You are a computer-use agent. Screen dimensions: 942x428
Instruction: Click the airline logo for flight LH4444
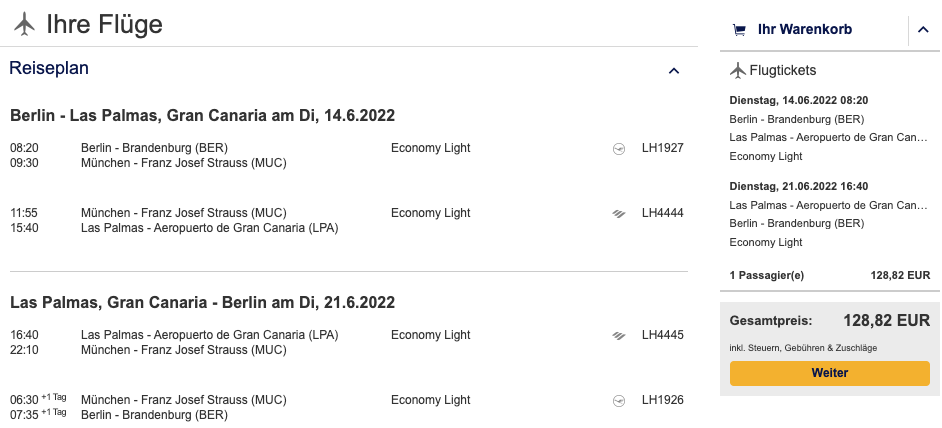click(x=619, y=213)
